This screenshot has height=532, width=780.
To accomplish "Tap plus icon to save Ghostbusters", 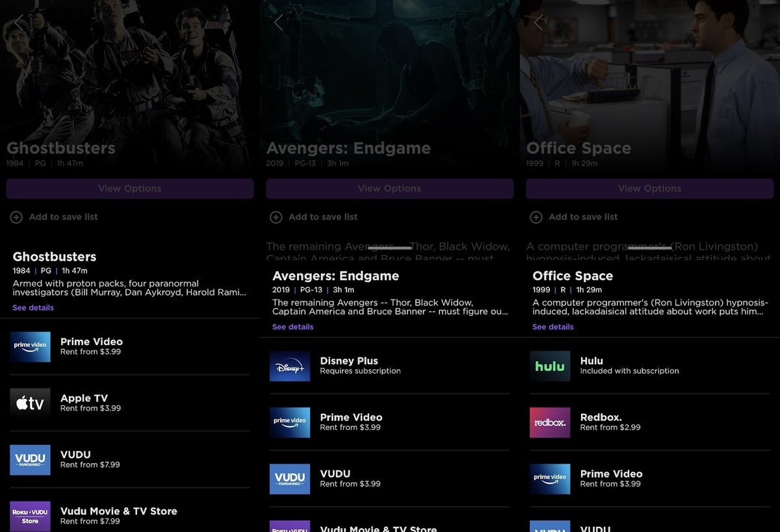I will pyautogui.click(x=16, y=217).
